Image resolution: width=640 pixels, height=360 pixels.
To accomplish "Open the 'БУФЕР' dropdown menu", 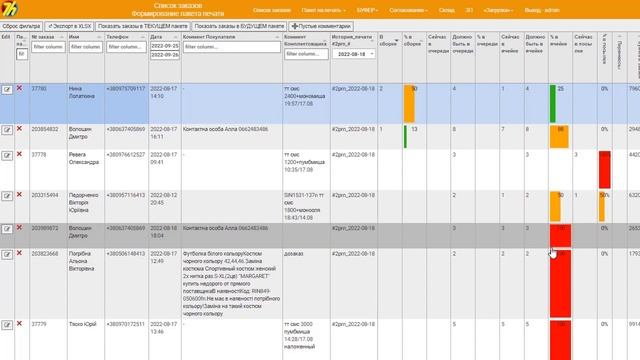I will (367, 10).
